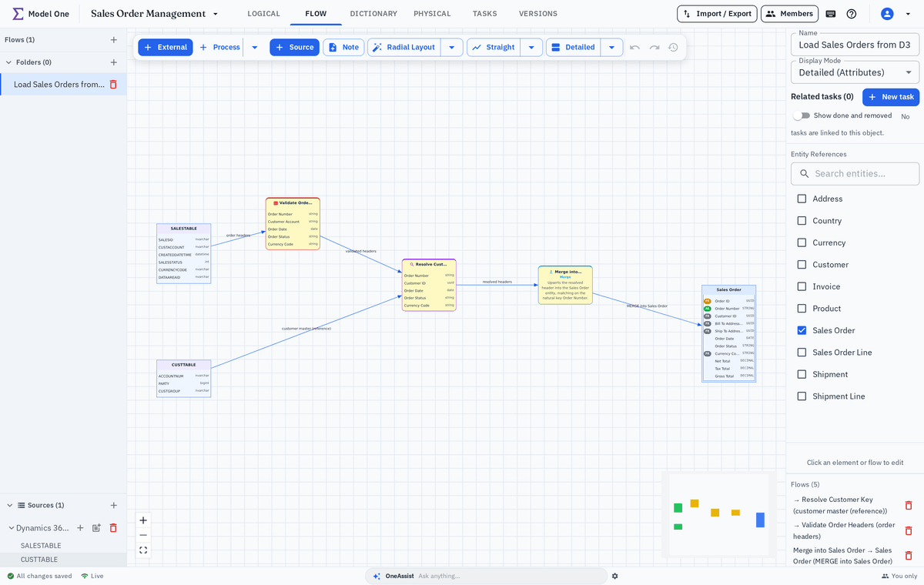This screenshot has width=924, height=585.
Task: Zoom out on the canvas
Action: [x=143, y=535]
